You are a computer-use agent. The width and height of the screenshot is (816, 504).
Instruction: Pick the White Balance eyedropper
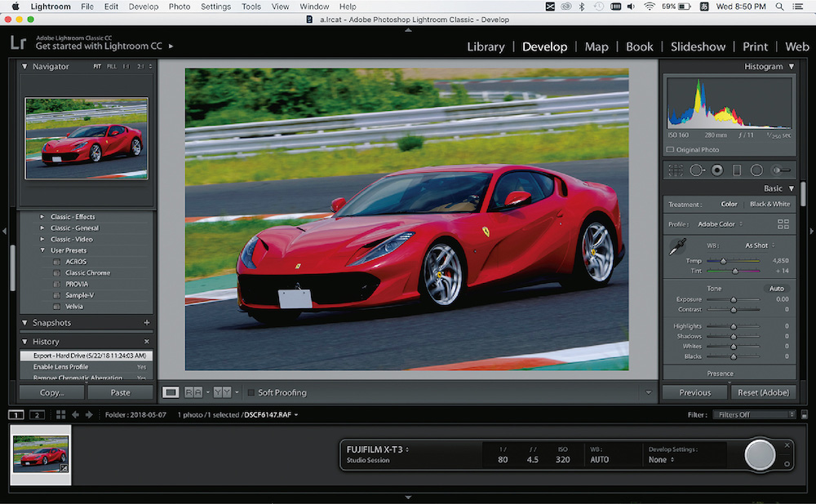[677, 245]
